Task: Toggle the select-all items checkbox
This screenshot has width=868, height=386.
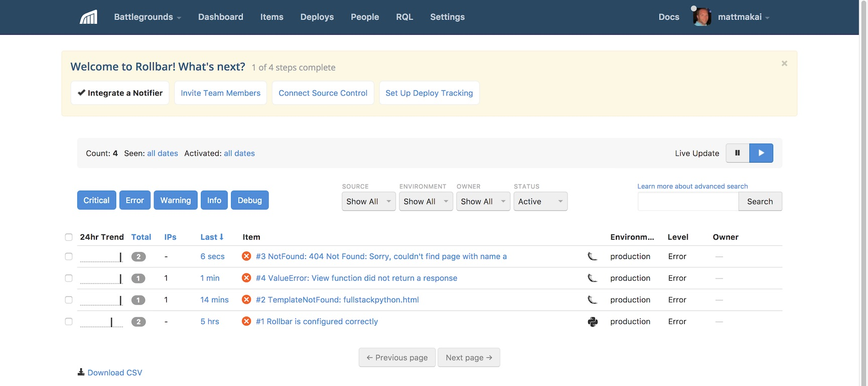Action: (x=69, y=237)
